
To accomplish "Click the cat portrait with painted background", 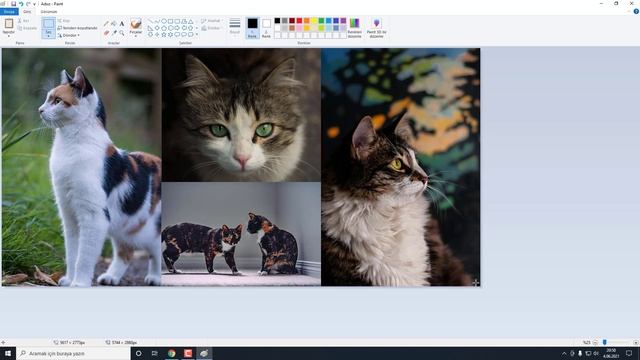I will click(x=400, y=167).
